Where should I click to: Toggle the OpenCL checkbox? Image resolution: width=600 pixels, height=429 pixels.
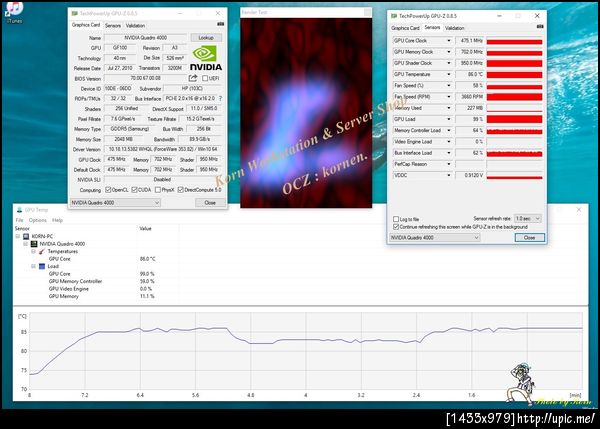[x=108, y=190]
